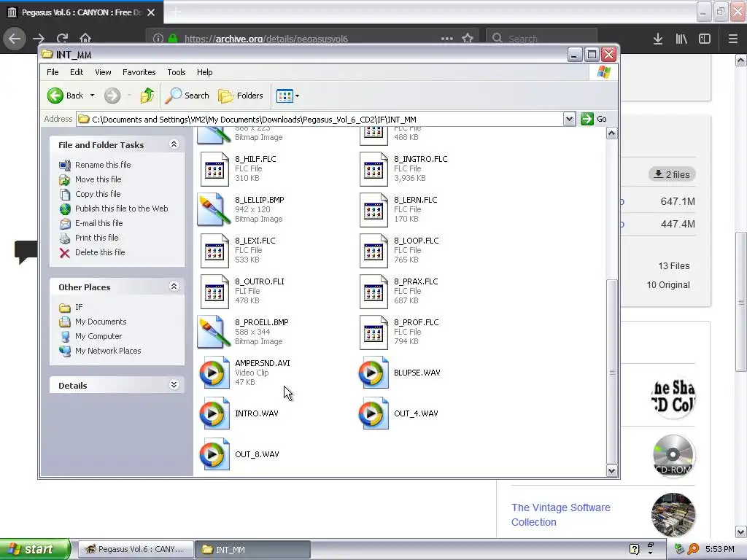Open browser downloads arrow icon

658,39
